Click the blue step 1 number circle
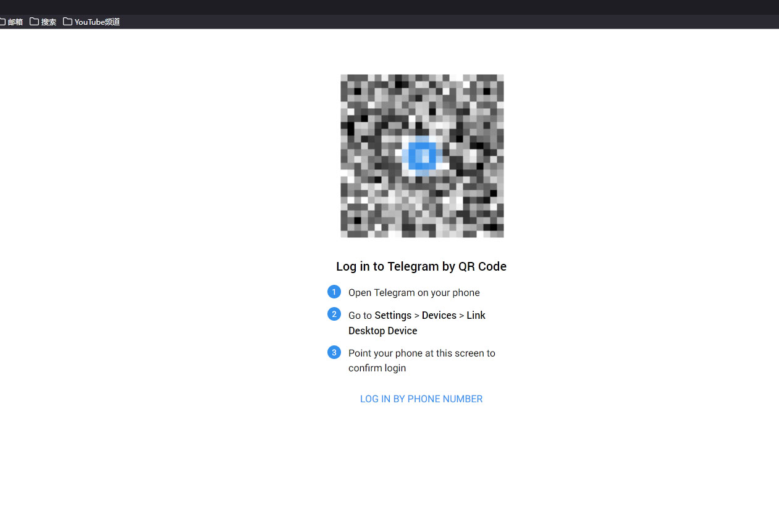This screenshot has width=779, height=532. [x=334, y=292]
